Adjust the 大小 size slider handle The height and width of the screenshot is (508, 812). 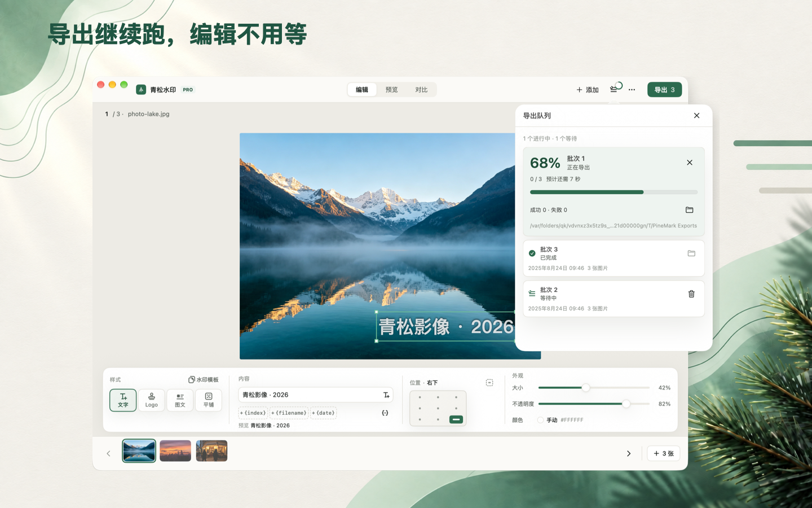[x=586, y=388]
